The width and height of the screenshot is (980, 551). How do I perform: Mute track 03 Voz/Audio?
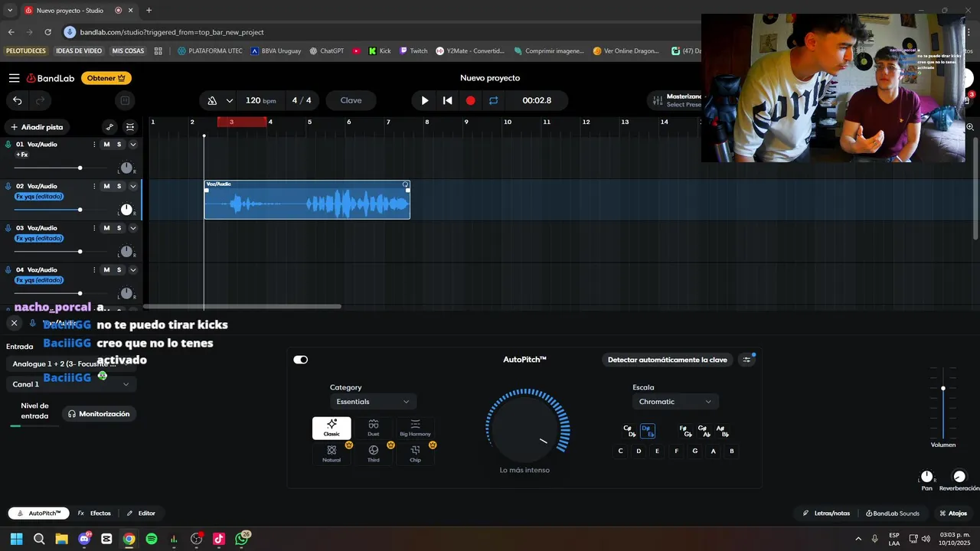106,228
